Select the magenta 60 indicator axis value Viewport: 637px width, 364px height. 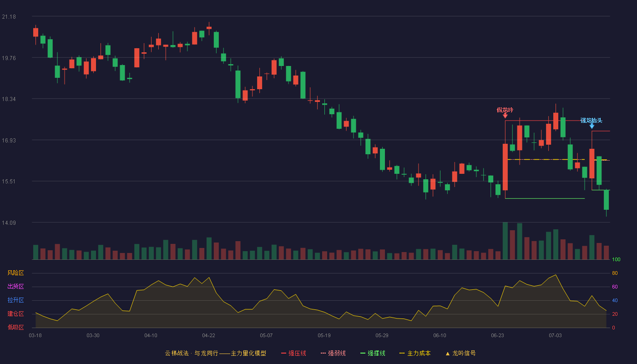(615, 287)
